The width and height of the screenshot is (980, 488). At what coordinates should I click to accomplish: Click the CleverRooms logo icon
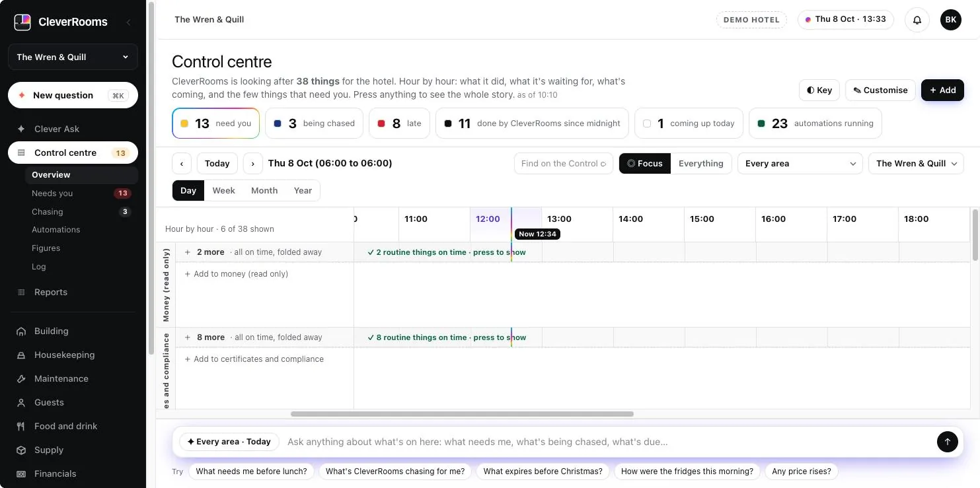pos(22,22)
